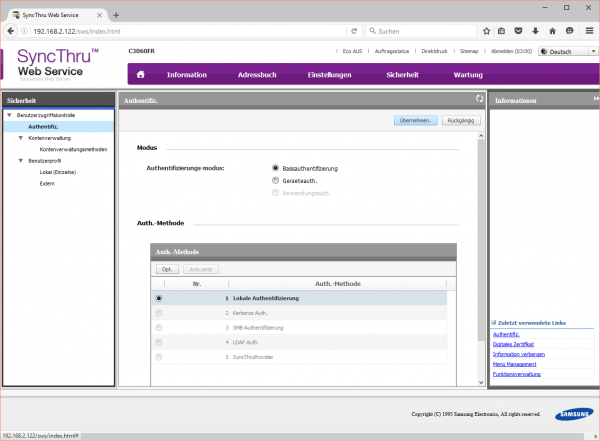Open the Firefox hamburger menu
The width and height of the screenshot is (600, 441).
[586, 31]
